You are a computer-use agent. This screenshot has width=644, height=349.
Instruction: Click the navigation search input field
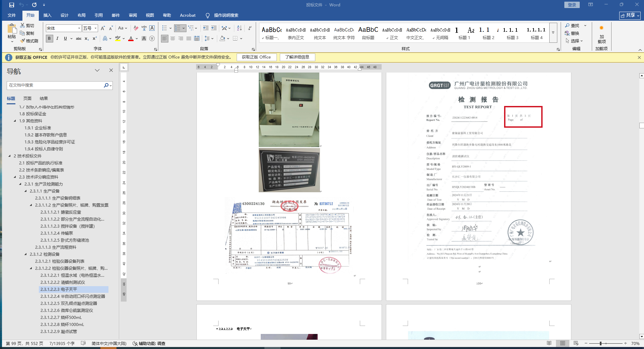pos(55,85)
